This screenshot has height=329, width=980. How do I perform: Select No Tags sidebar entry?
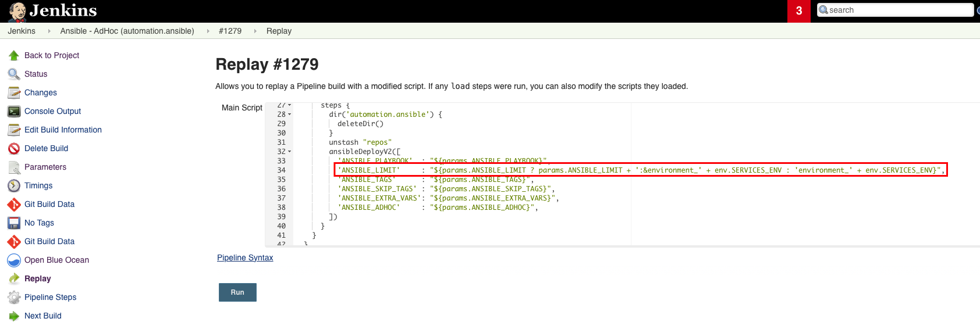[39, 223]
